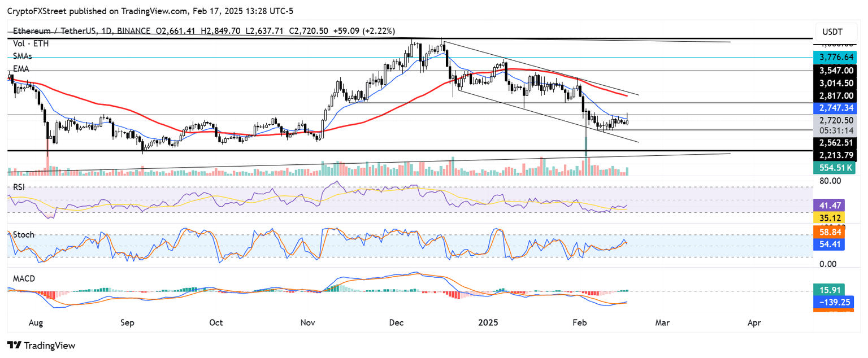868x358 pixels.
Task: Select the SMAs indicator label
Action: click(x=22, y=56)
